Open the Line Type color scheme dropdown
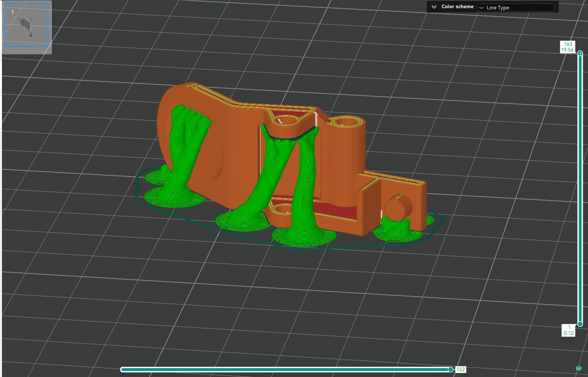Viewport: 588px width, 377px height. (515, 8)
